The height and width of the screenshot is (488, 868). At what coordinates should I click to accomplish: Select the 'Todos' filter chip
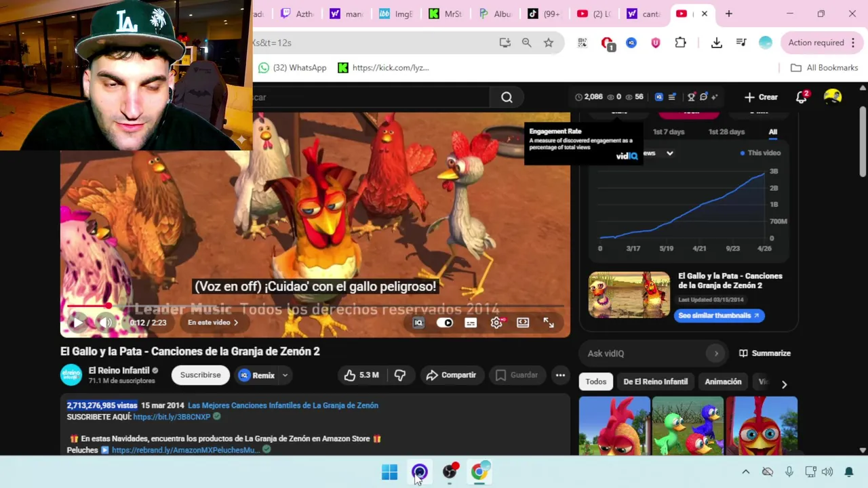tap(596, 382)
